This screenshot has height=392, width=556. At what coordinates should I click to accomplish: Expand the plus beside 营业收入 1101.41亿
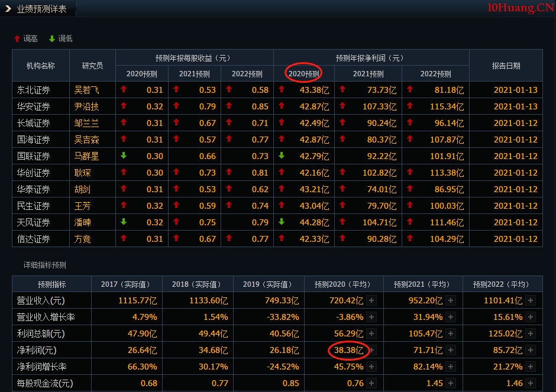coord(531,300)
